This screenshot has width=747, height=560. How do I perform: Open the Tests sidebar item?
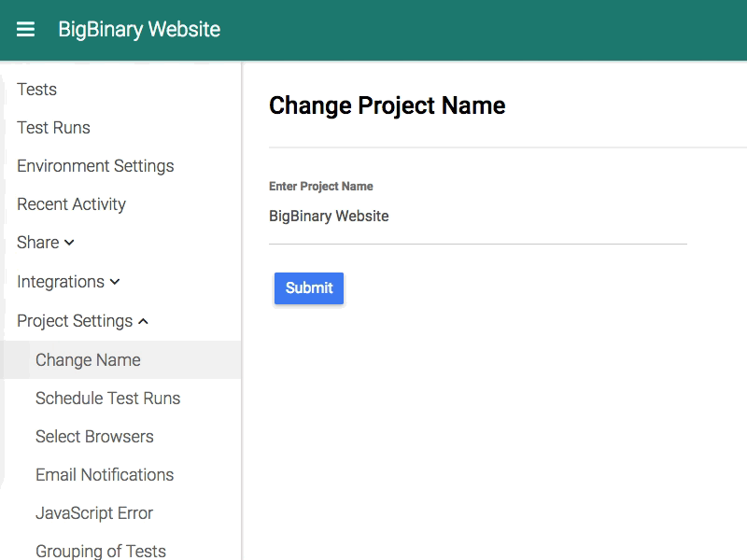point(37,90)
